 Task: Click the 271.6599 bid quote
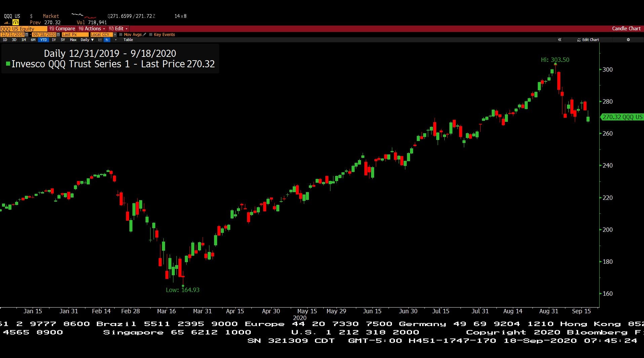[121, 16]
